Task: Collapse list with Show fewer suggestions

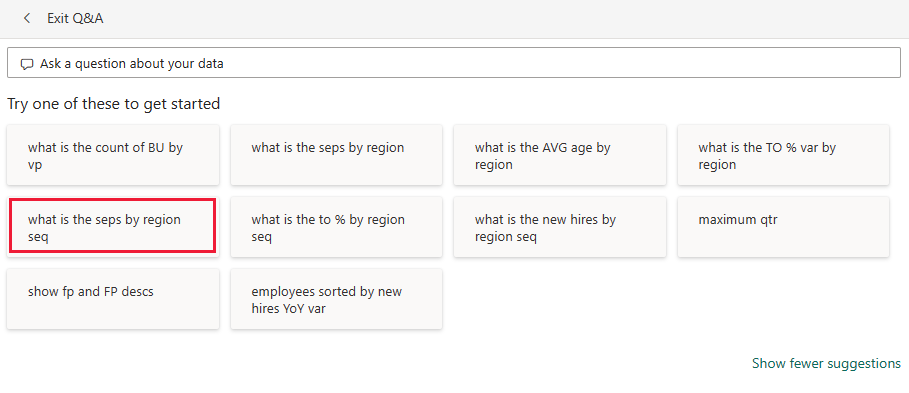Action: click(x=826, y=363)
